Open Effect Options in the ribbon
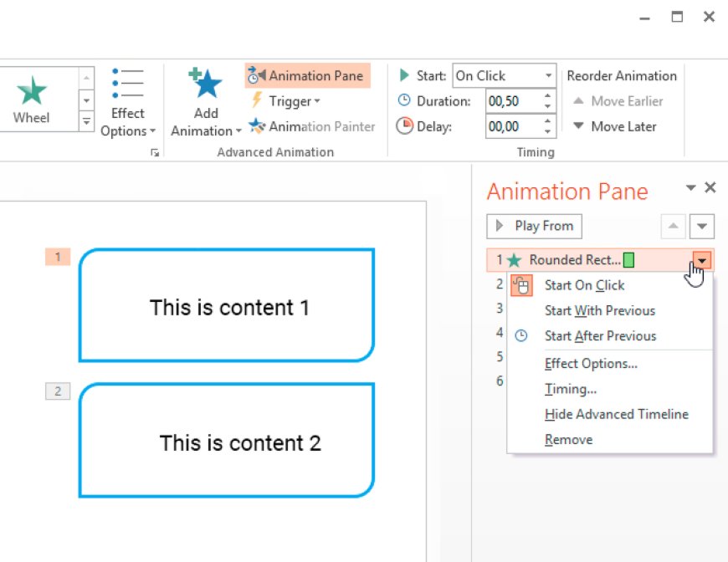 click(x=128, y=105)
